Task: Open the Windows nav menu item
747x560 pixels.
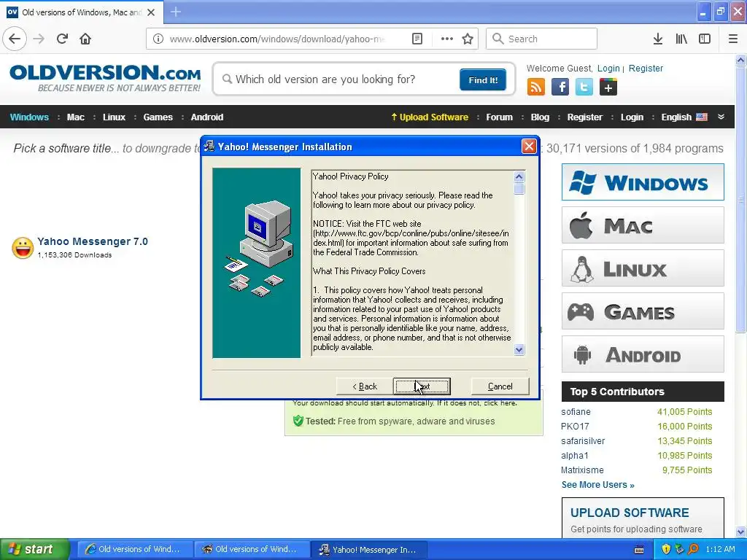Action: point(29,117)
